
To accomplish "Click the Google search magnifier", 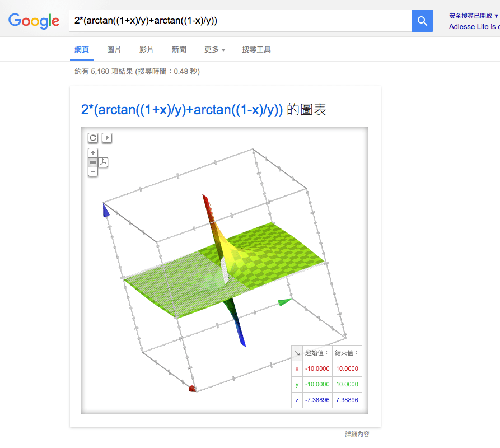I will click(422, 21).
